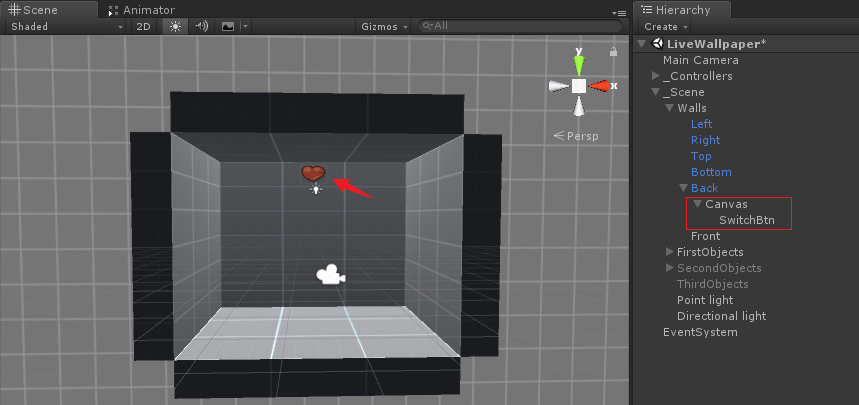The image size is (859, 405).
Task: Open the Gizmos dropdown
Action: pos(385,26)
